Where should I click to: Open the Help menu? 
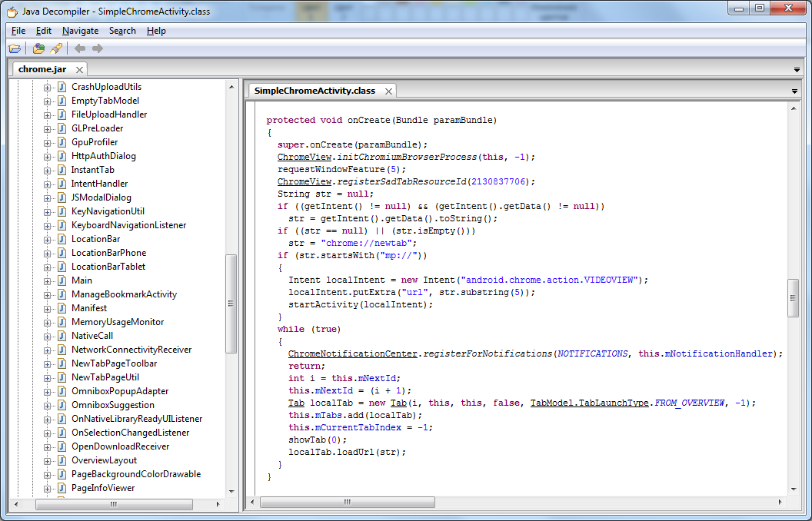156,31
